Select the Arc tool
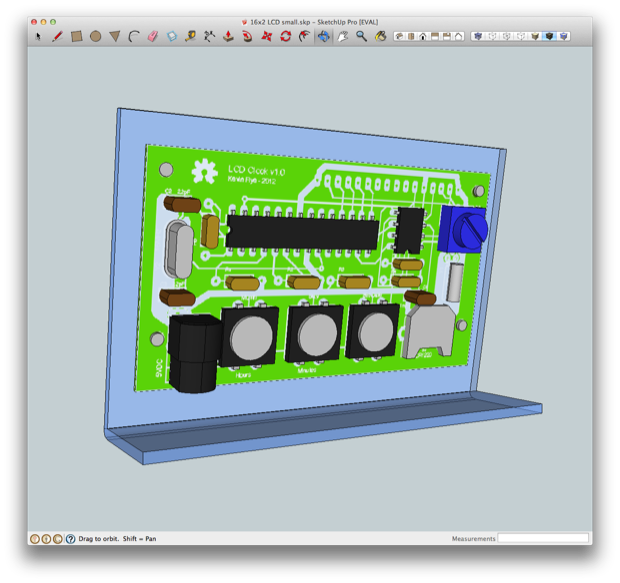Screen dimensions: 620x583 pyautogui.click(x=134, y=37)
